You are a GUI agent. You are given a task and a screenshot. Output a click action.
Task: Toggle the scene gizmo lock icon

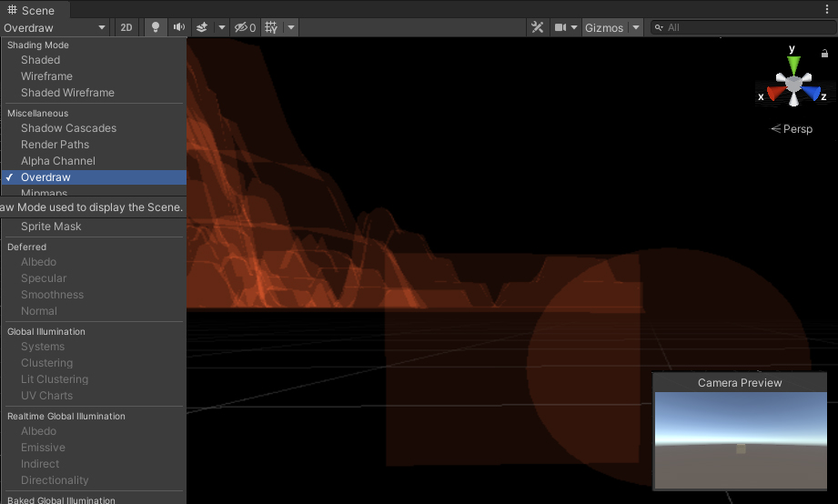tap(824, 54)
